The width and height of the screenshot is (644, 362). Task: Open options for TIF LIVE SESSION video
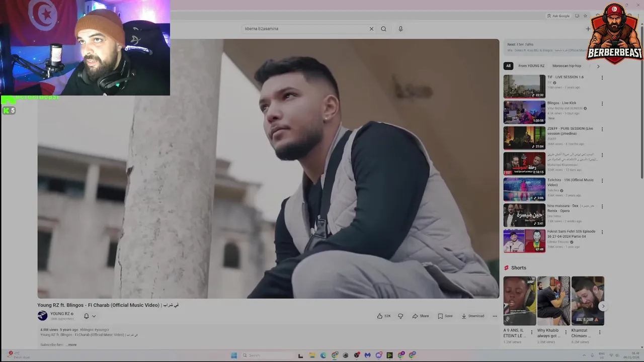pos(602,78)
